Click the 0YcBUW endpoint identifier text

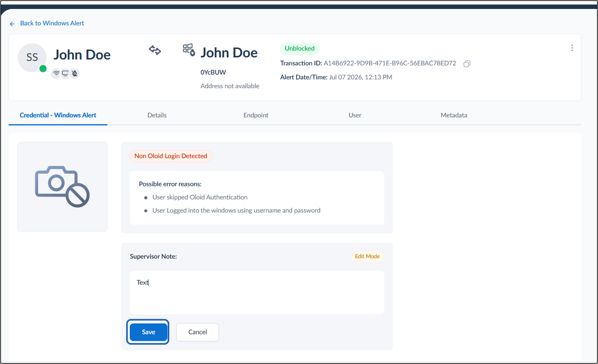click(213, 72)
